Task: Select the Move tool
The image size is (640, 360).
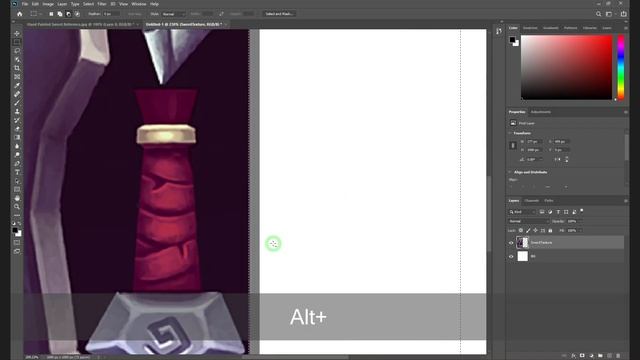Action: pos(17,33)
